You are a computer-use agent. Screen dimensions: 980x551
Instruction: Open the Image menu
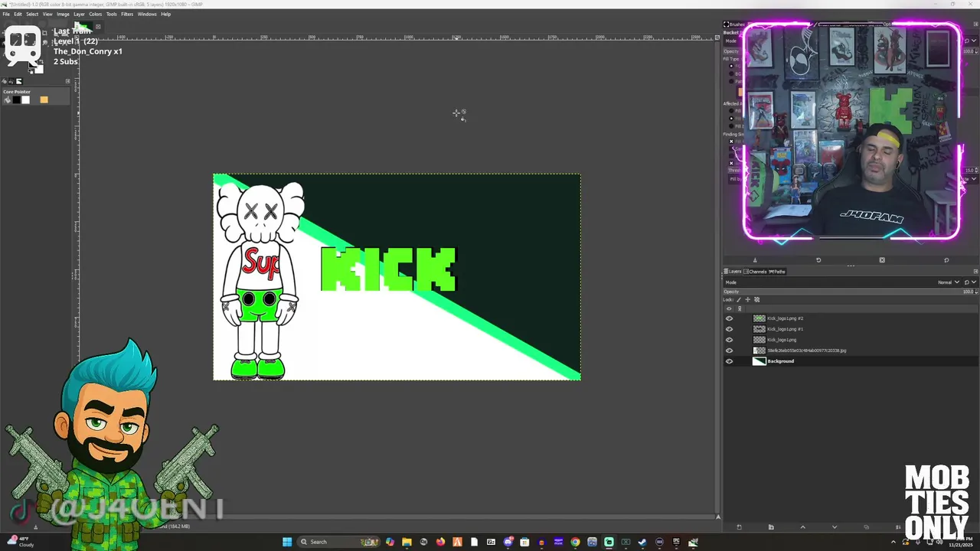coord(63,14)
